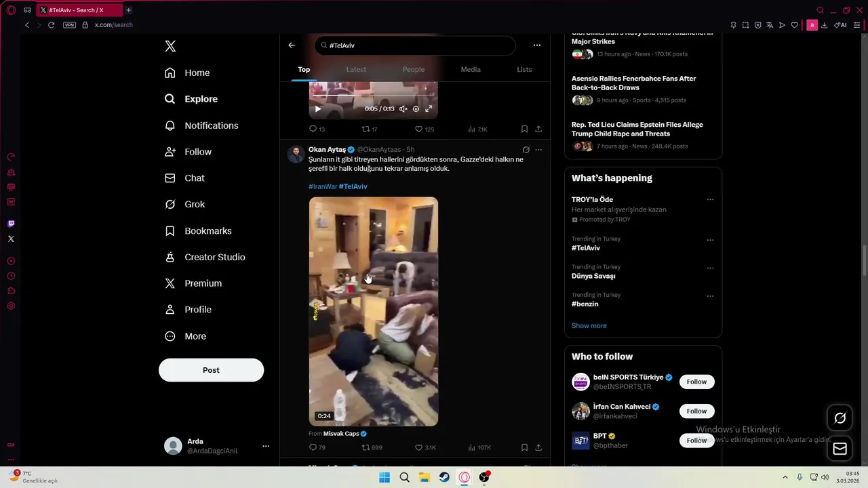Image resolution: width=868 pixels, height=488 pixels.
Task: Open the #IranWar hashtag link
Action: tap(323, 186)
